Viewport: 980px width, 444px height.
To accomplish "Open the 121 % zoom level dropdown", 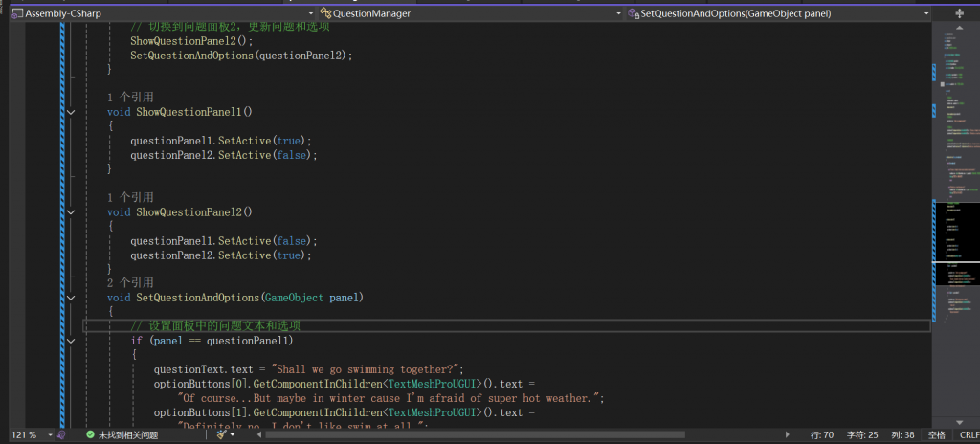I will [48, 434].
